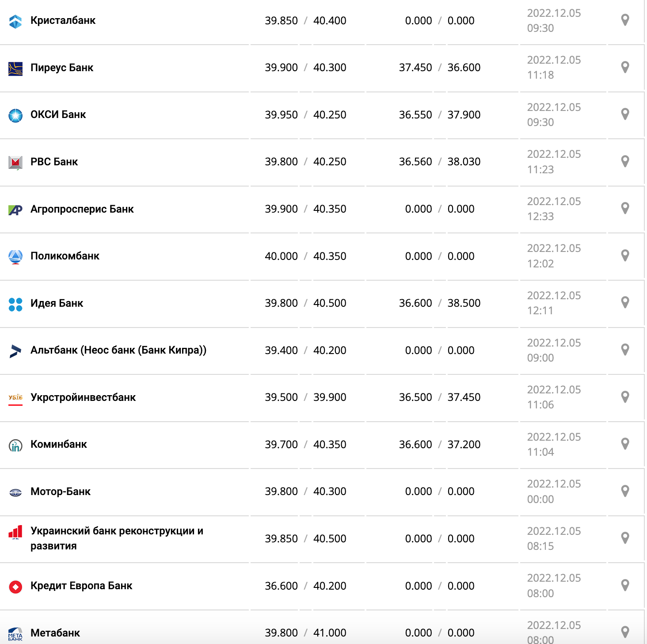The image size is (647, 644).
Task: Click the map pin icon for Кристалбанк
Action: [x=625, y=20]
